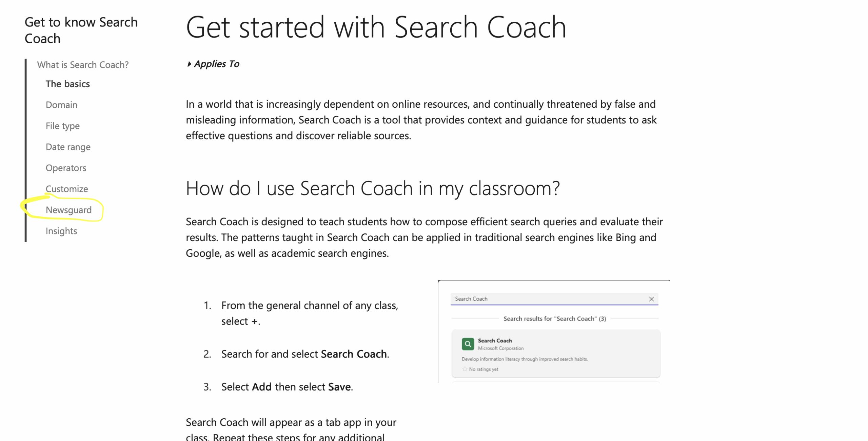Viewport: 868px width, 441px height.
Task: Select the Search Coach result card title
Action: (x=495, y=340)
